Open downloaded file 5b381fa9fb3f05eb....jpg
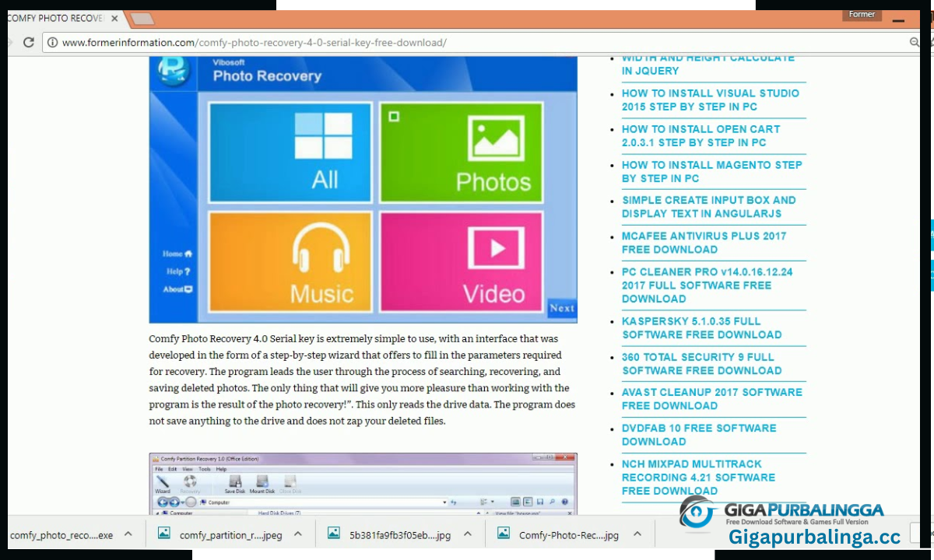The image size is (934, 560). coord(400,535)
